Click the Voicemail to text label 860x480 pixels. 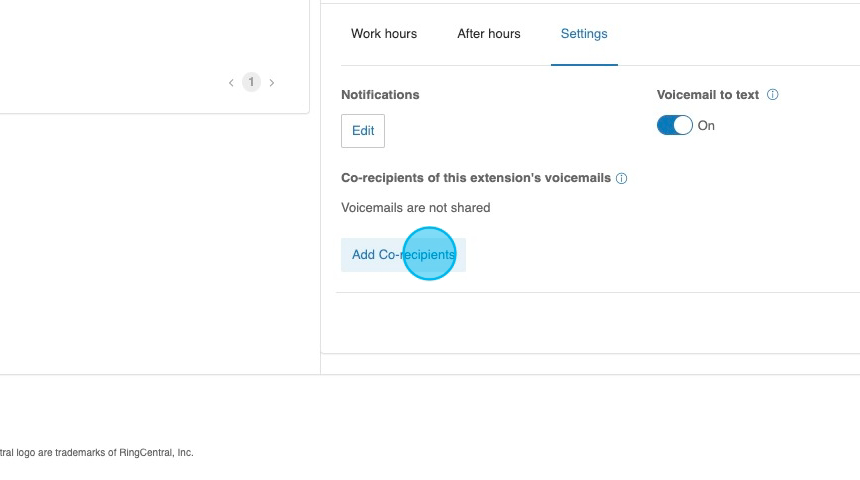[708, 95]
